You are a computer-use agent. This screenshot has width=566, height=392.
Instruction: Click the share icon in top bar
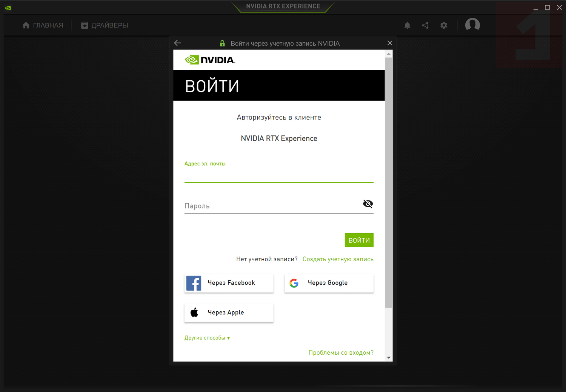point(425,25)
